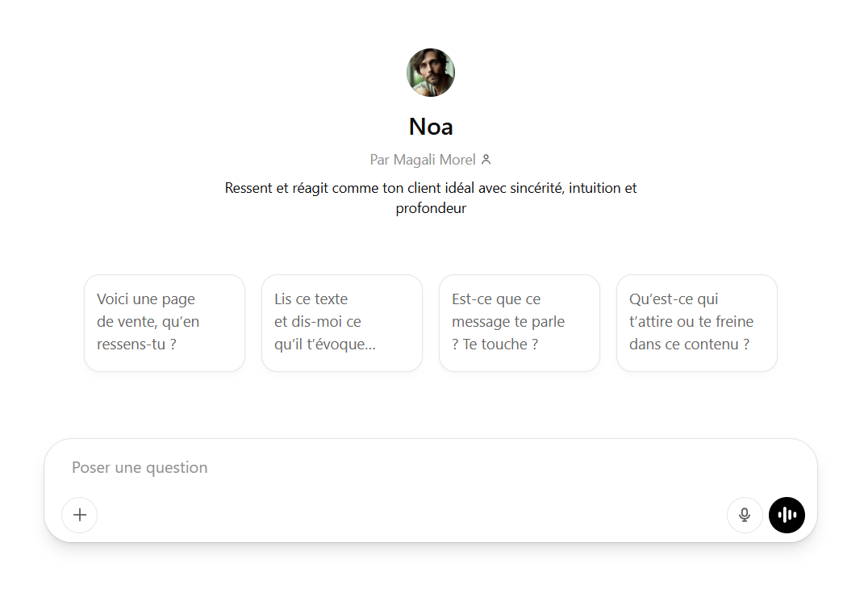Click 'Te touche ?' text in the third card

click(500, 345)
